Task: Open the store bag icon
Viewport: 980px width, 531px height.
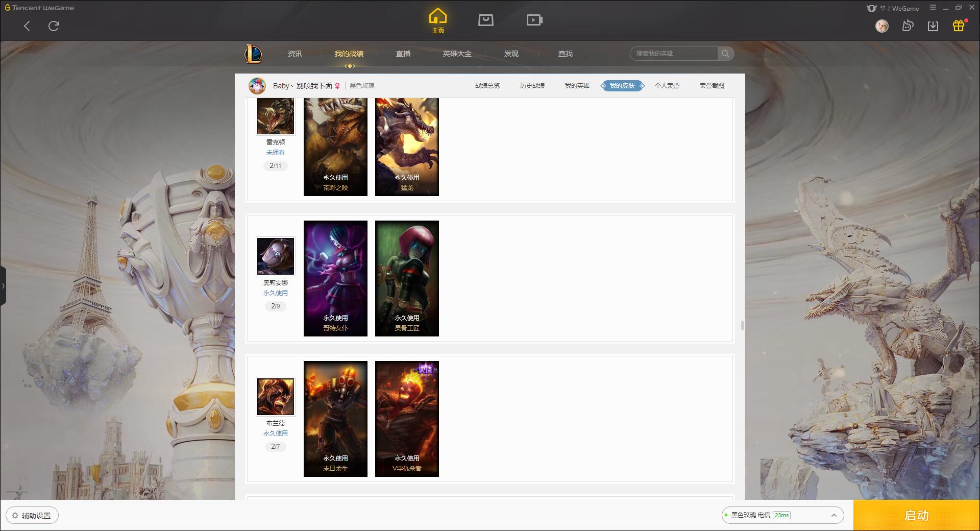Action: pyautogui.click(x=485, y=20)
